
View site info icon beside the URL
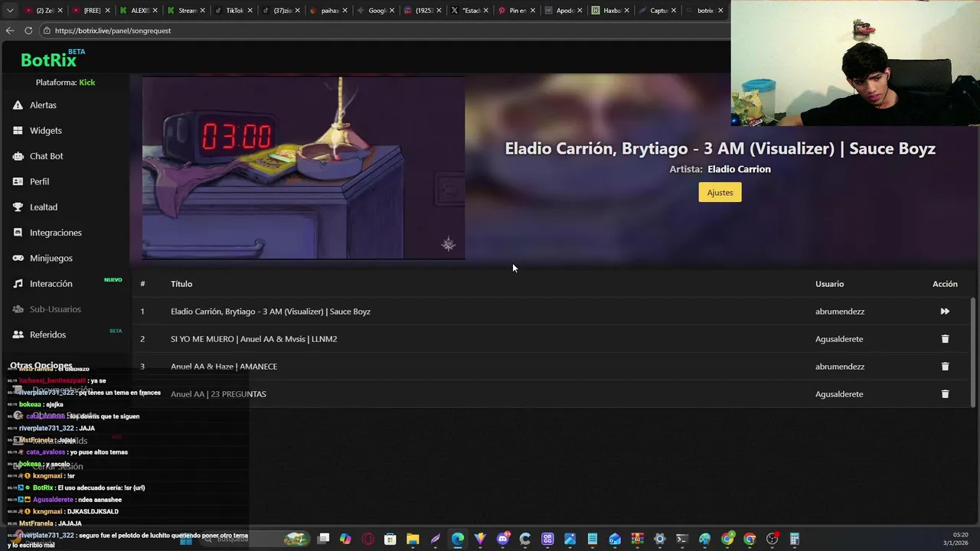47,31
